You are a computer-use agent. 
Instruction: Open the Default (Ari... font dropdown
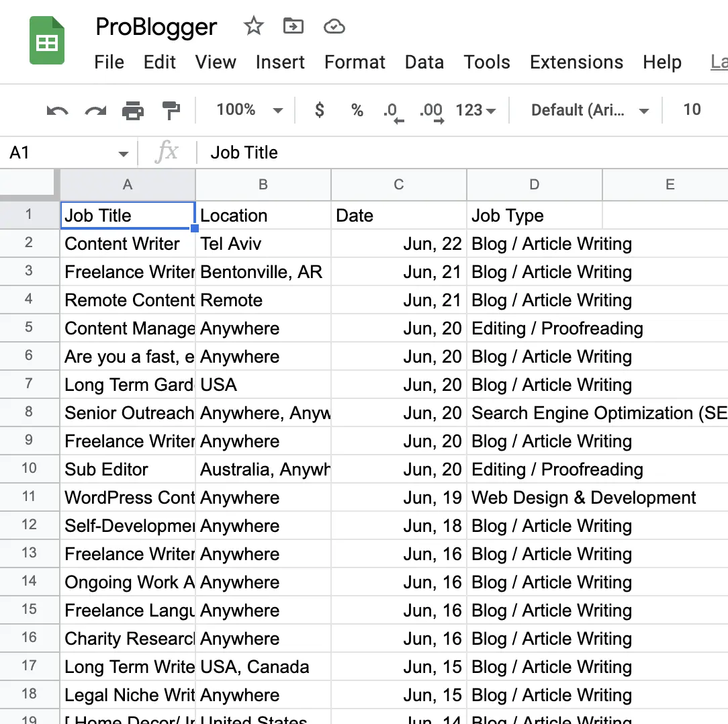pyautogui.click(x=590, y=110)
